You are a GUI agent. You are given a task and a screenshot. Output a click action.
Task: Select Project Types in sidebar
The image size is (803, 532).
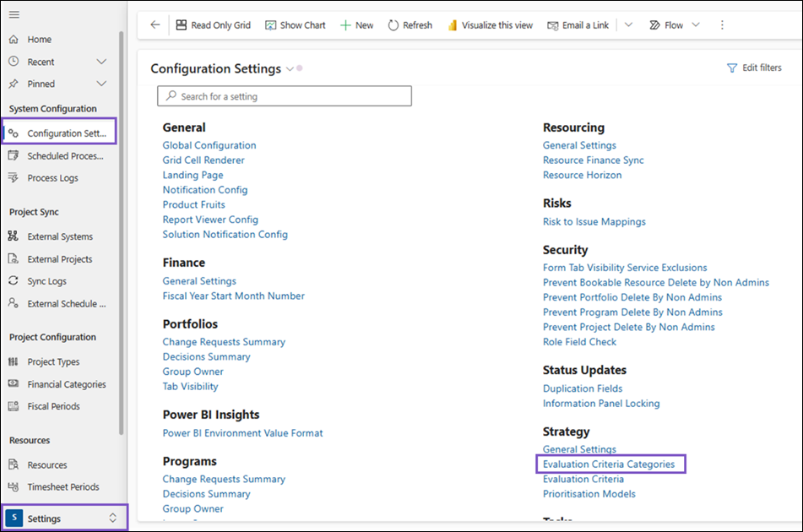coord(53,362)
